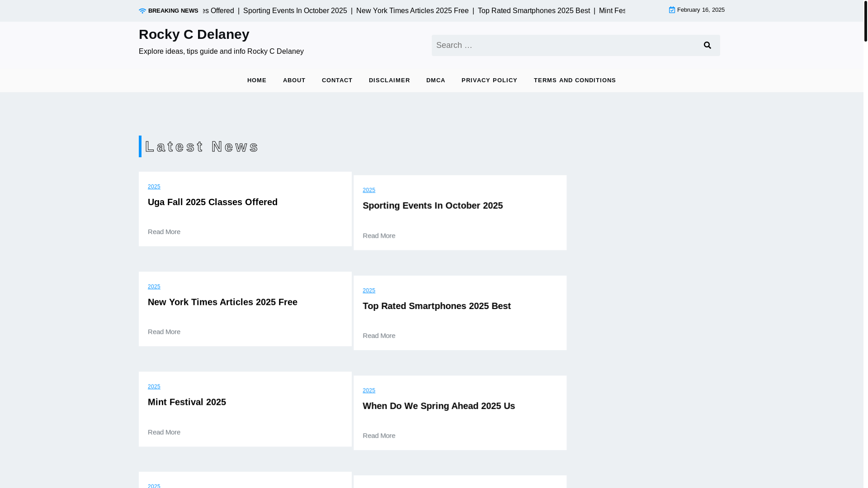Open the DMCA menu item
This screenshot has height=488, width=868.
tap(436, 80)
